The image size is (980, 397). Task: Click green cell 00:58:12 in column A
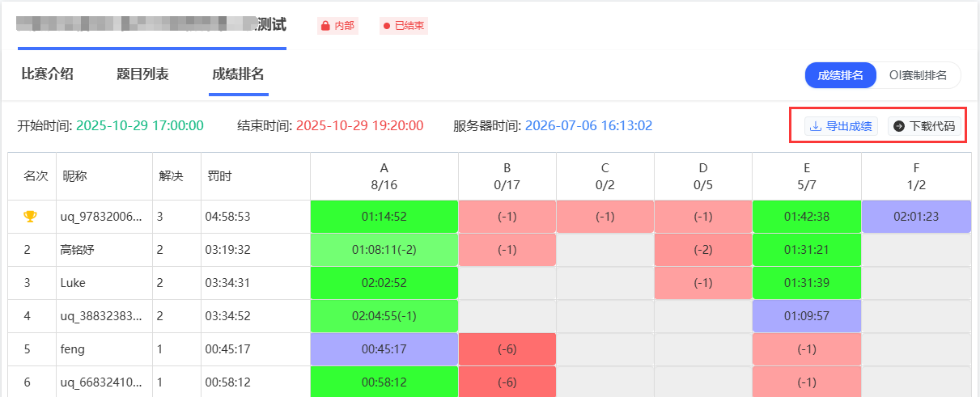tap(384, 382)
